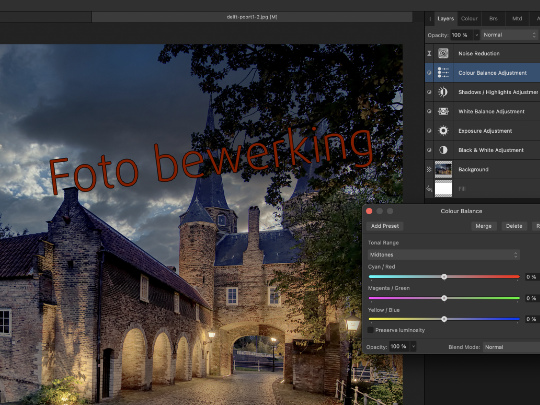Click the Delete button in Colour Balance

point(514,226)
